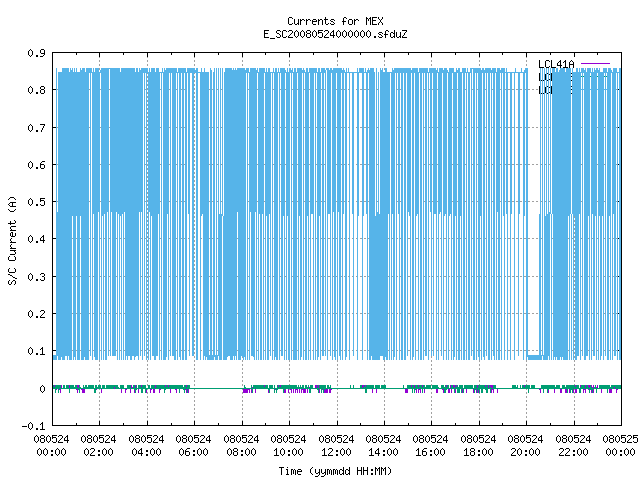This screenshot has height=480, width=640.
Task: Click the y-axis tick label "0.6"
Action: click(x=36, y=165)
